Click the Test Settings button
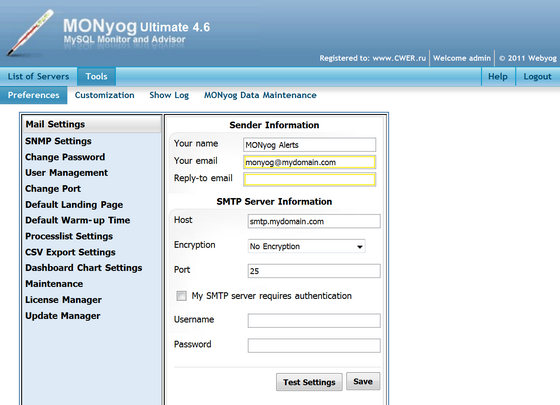 point(309,382)
